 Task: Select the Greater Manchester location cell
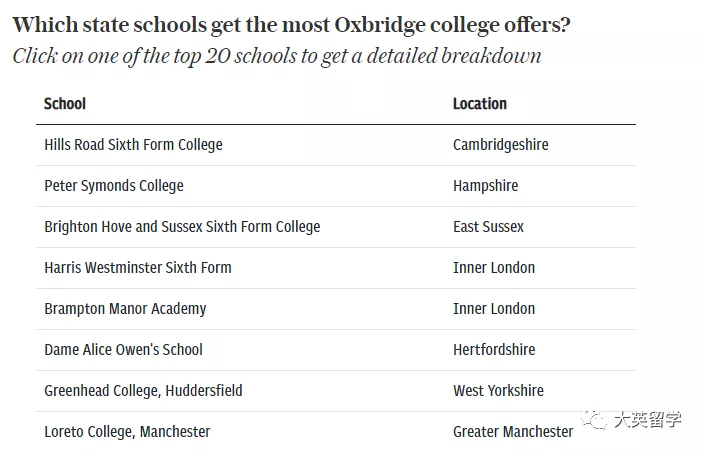click(x=513, y=432)
